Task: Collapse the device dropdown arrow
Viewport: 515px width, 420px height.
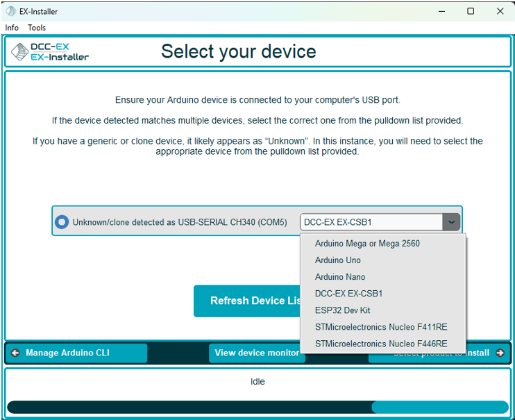Action: point(451,222)
